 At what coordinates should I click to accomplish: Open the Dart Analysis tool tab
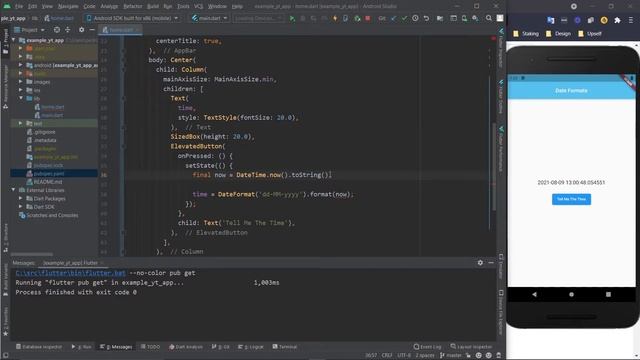pyautogui.click(x=186, y=347)
